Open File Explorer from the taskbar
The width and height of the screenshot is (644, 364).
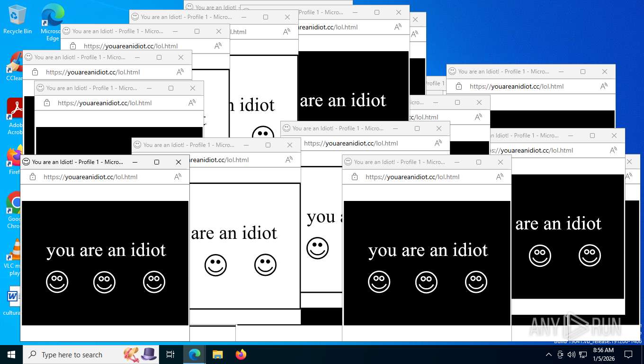click(217, 355)
